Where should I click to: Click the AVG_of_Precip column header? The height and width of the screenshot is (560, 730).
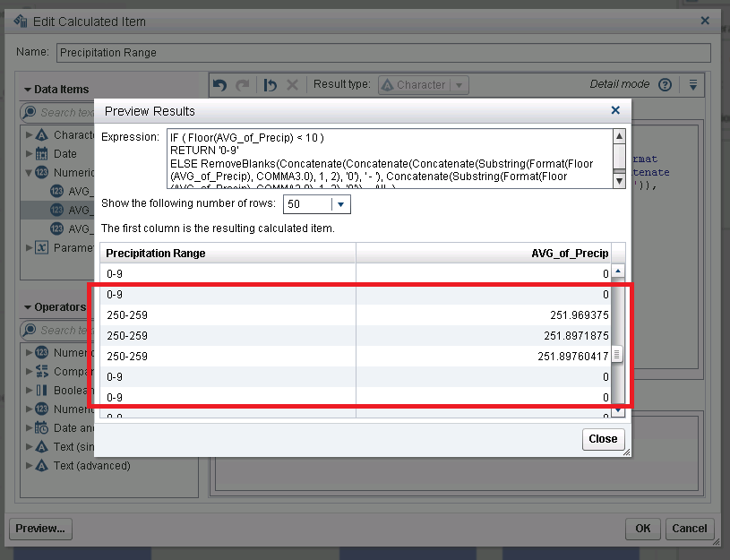(x=484, y=253)
